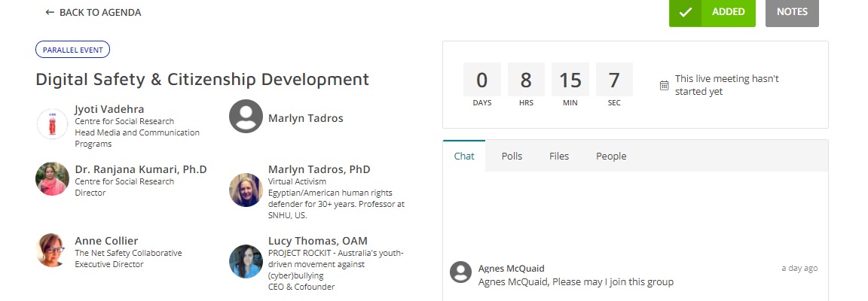Click the name Anne Collier
The height and width of the screenshot is (301, 868).
[x=107, y=241]
